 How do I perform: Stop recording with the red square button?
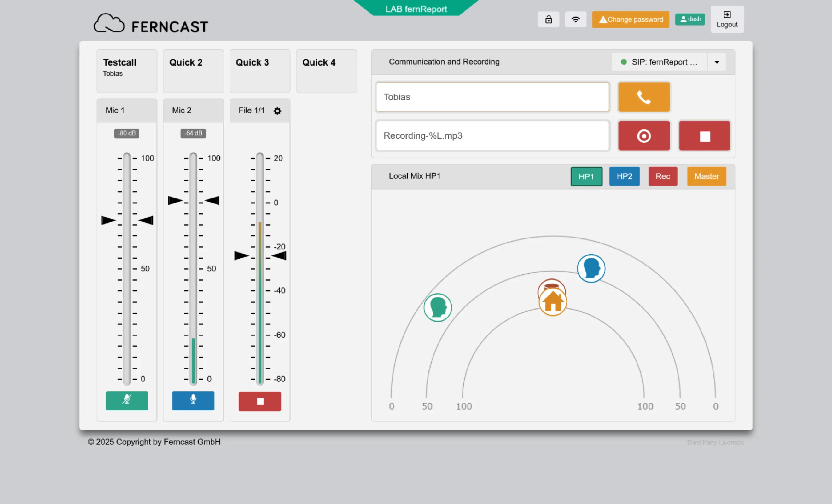tap(704, 136)
